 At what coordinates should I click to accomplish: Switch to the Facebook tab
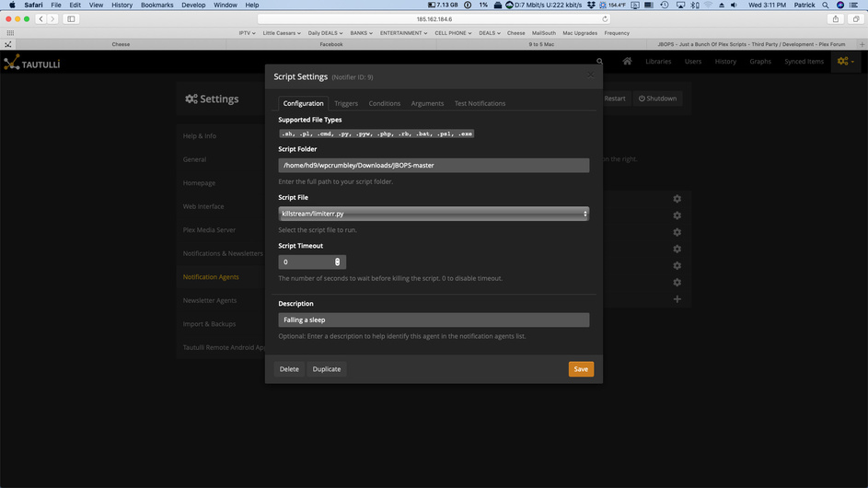331,44
